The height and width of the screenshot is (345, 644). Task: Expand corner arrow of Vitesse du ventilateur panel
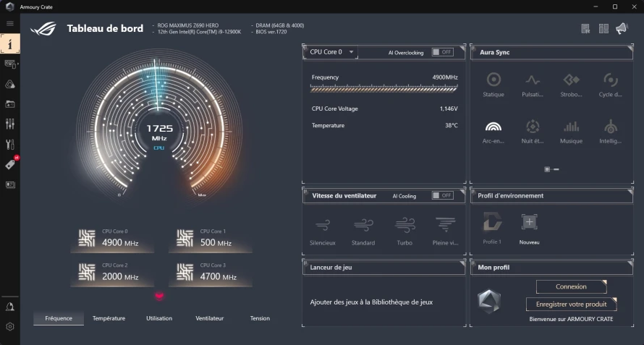(x=462, y=192)
